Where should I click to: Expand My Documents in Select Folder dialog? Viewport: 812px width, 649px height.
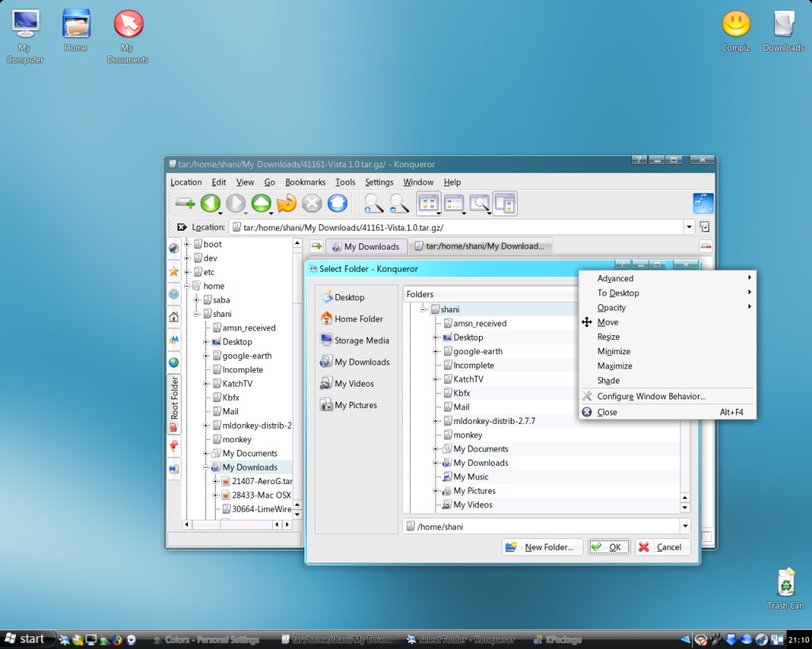coord(436,449)
